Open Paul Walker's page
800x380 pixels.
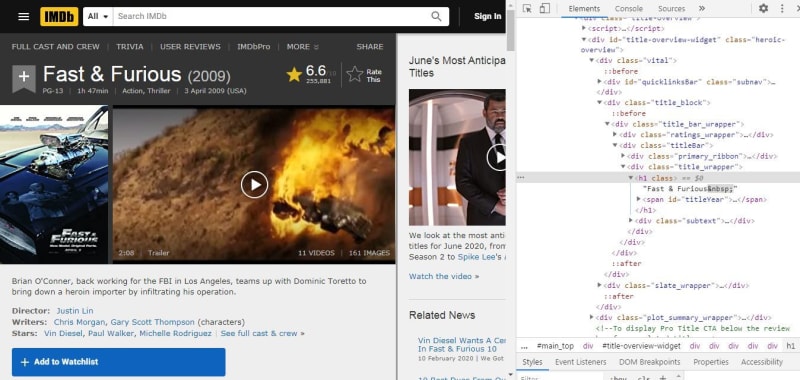111,333
